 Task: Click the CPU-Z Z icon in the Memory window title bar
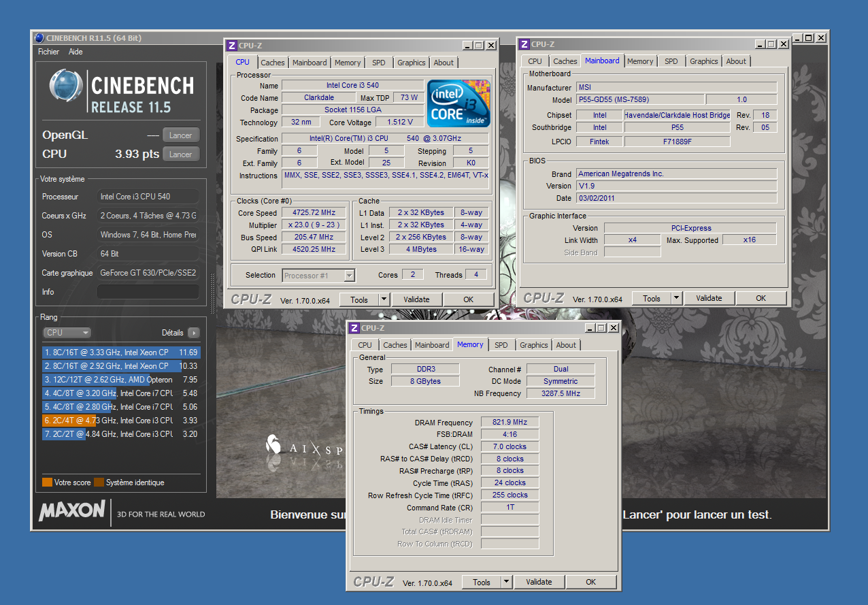tap(354, 328)
